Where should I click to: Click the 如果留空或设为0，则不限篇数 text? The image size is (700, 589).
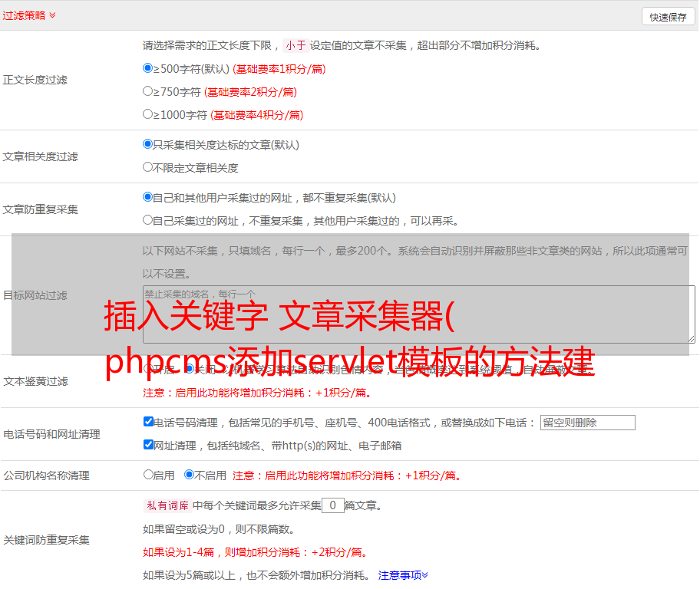click(x=219, y=529)
